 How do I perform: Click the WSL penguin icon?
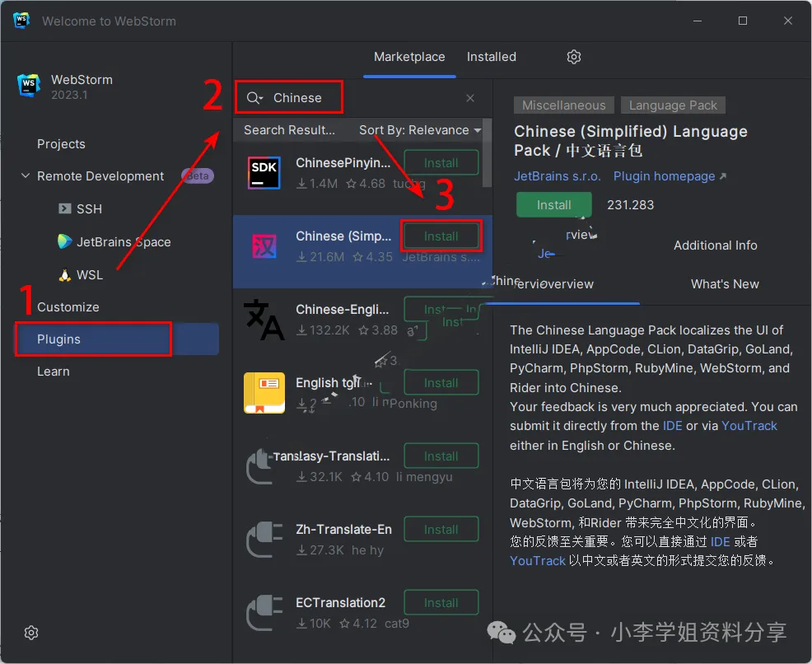coord(65,274)
